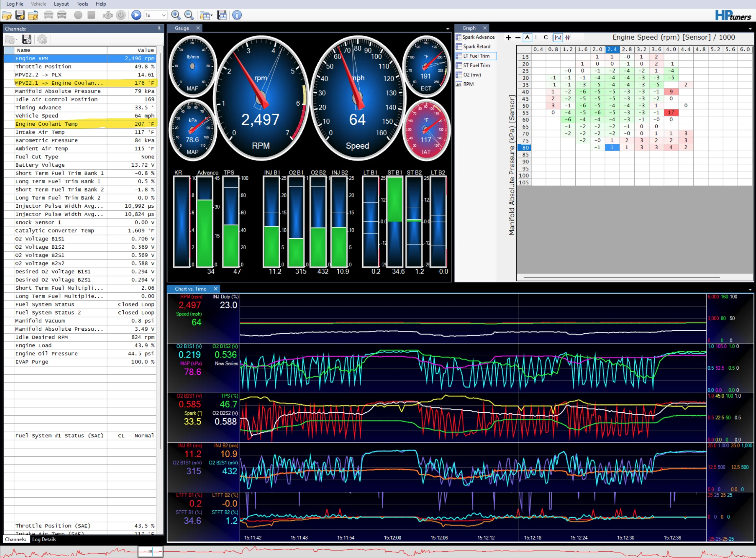Toggle the red-blue plot button in Graph toolbar

click(x=568, y=37)
